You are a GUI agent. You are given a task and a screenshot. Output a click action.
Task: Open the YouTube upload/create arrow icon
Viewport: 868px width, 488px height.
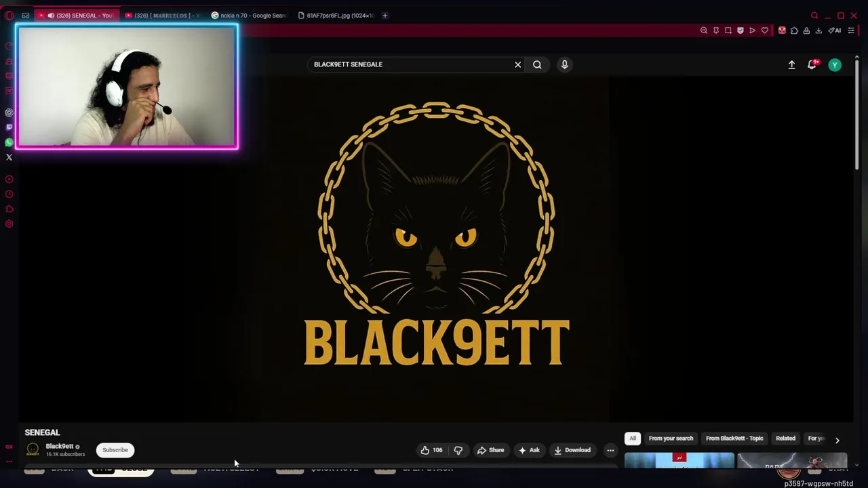pyautogui.click(x=791, y=64)
